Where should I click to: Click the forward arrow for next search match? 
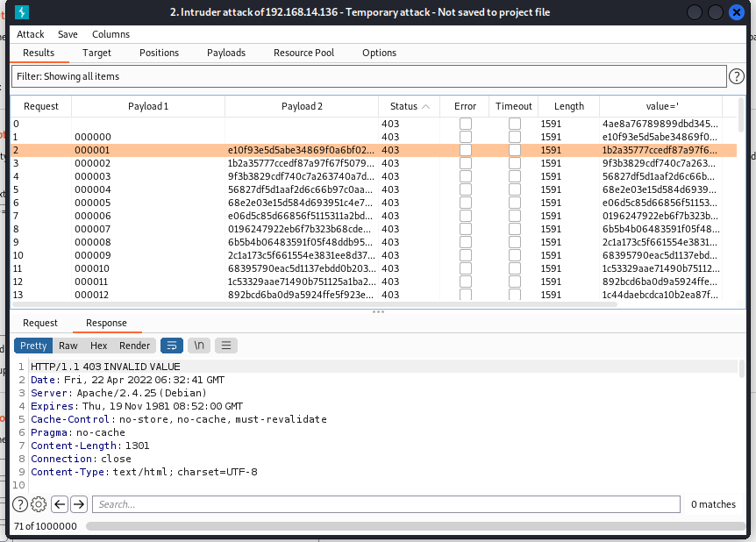click(79, 504)
